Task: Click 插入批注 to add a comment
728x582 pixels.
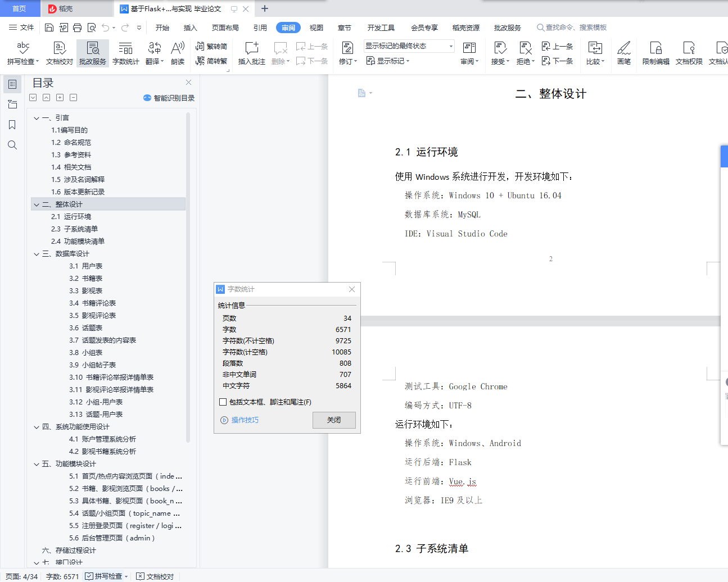Action: [x=252, y=53]
